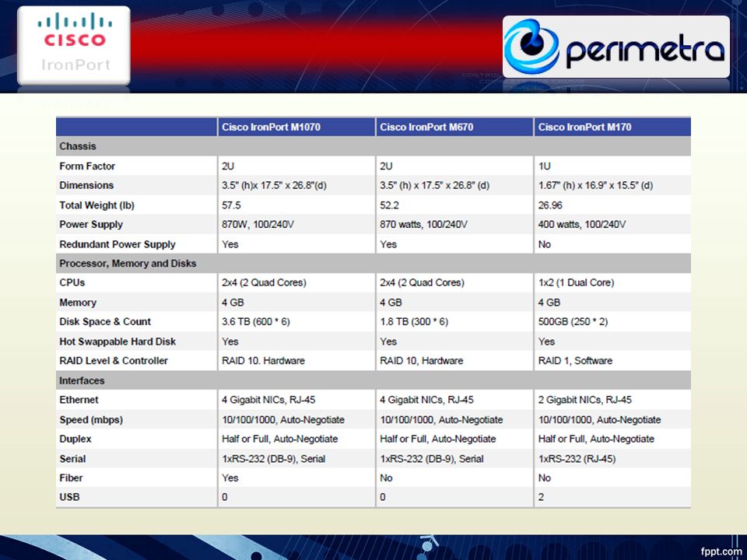Select the Power Supply row label
This screenshot has width=747, height=560.
tap(91, 224)
